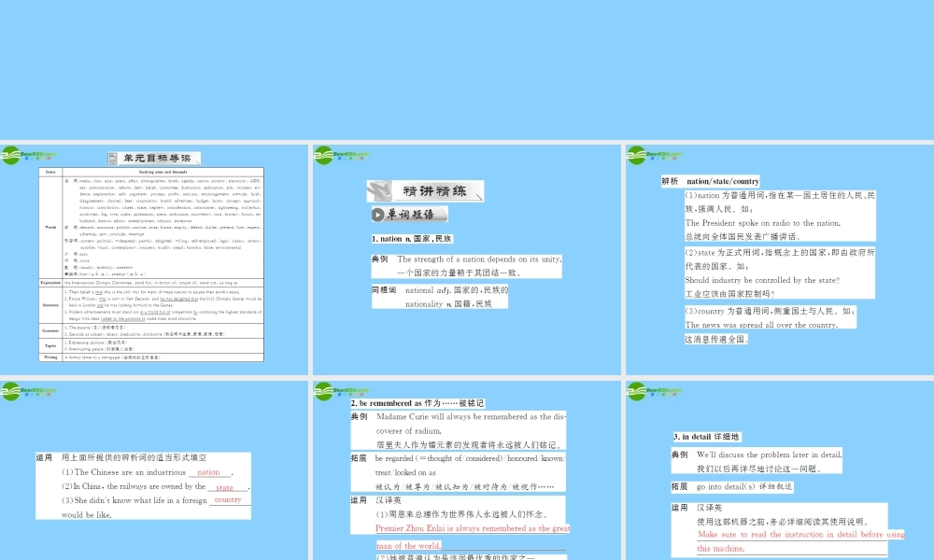Click the "Studying aims and demands" table header

163,172
